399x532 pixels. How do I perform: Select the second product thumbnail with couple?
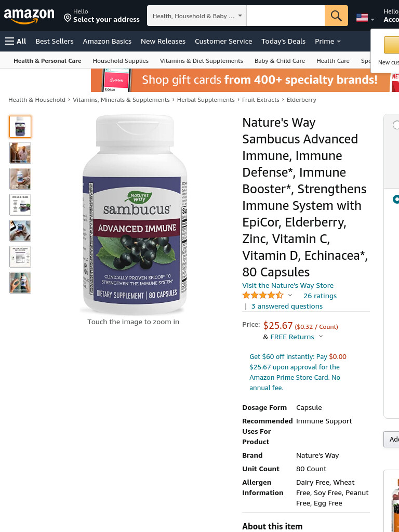pyautogui.click(x=20, y=153)
